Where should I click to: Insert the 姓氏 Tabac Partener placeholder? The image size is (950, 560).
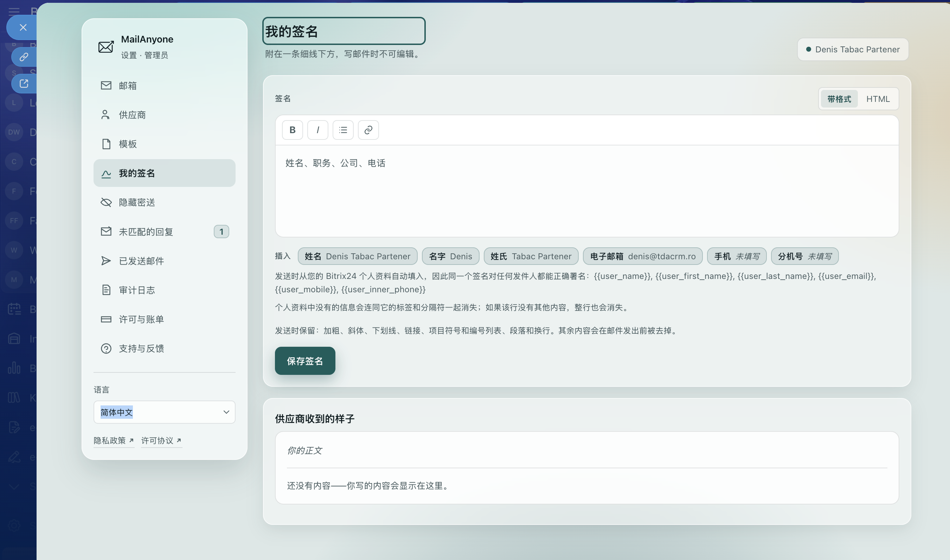tap(531, 256)
